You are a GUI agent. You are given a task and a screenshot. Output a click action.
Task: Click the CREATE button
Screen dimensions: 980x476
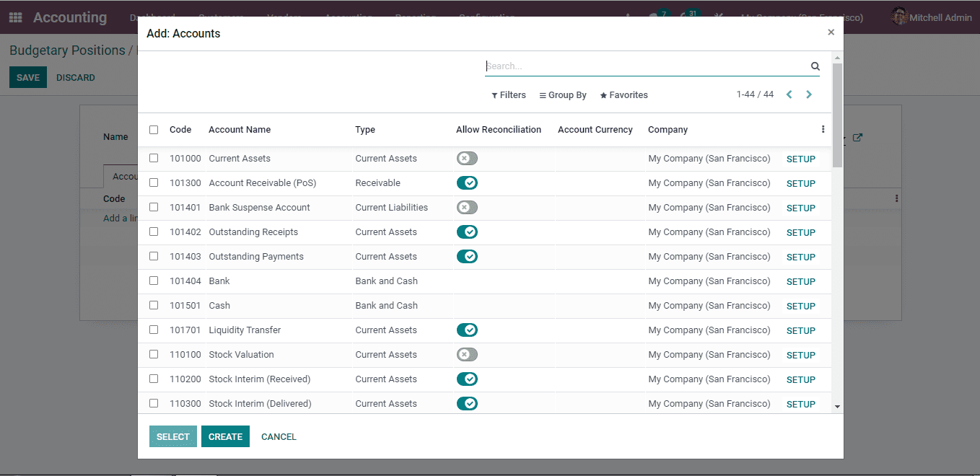coord(225,436)
